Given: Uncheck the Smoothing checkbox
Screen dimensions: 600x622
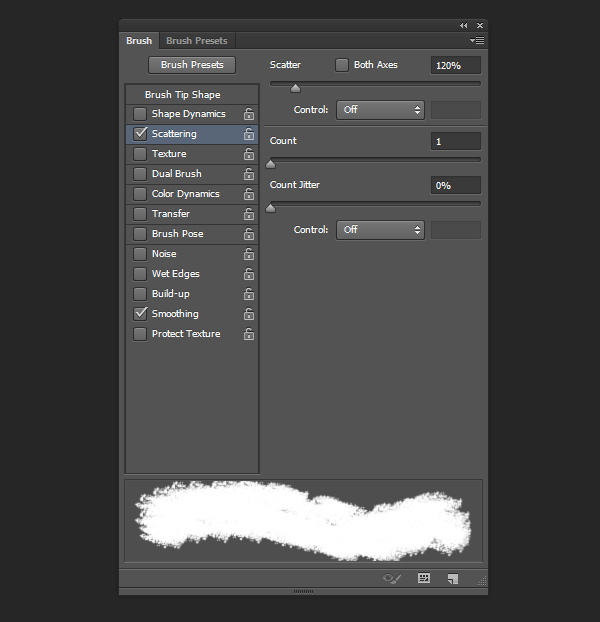Looking at the screenshot, I should pos(140,314).
